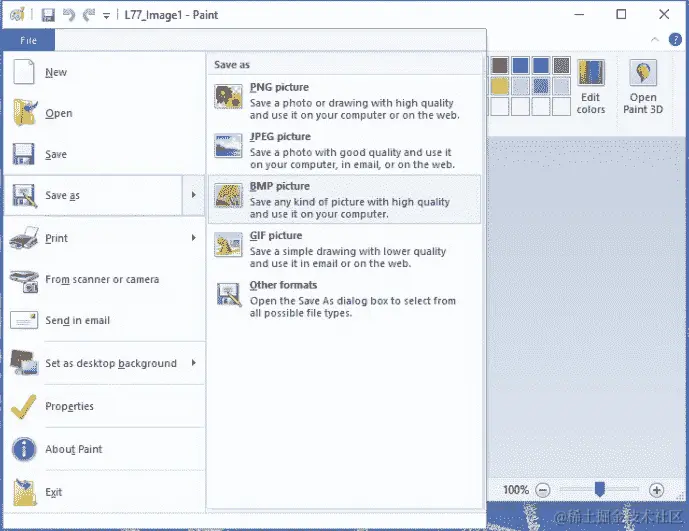Viewport: 689px width, 531px height.
Task: Click the desktop background icon
Action: [x=24, y=363]
